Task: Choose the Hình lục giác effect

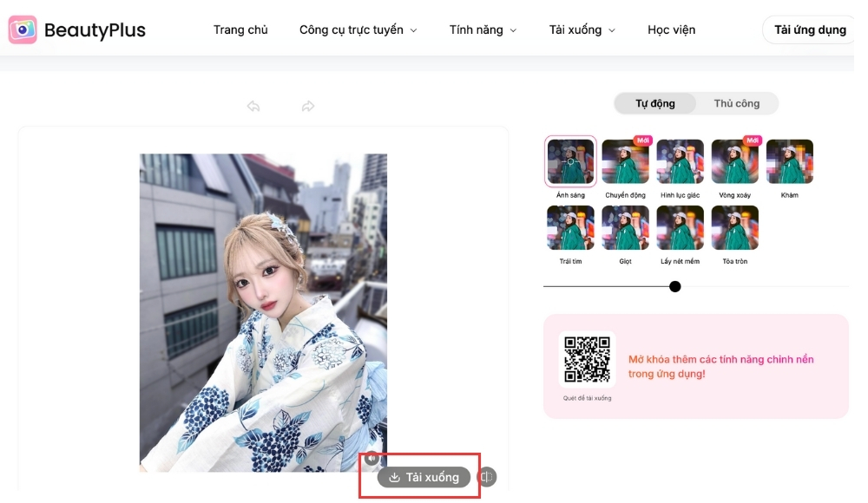Action: point(680,162)
